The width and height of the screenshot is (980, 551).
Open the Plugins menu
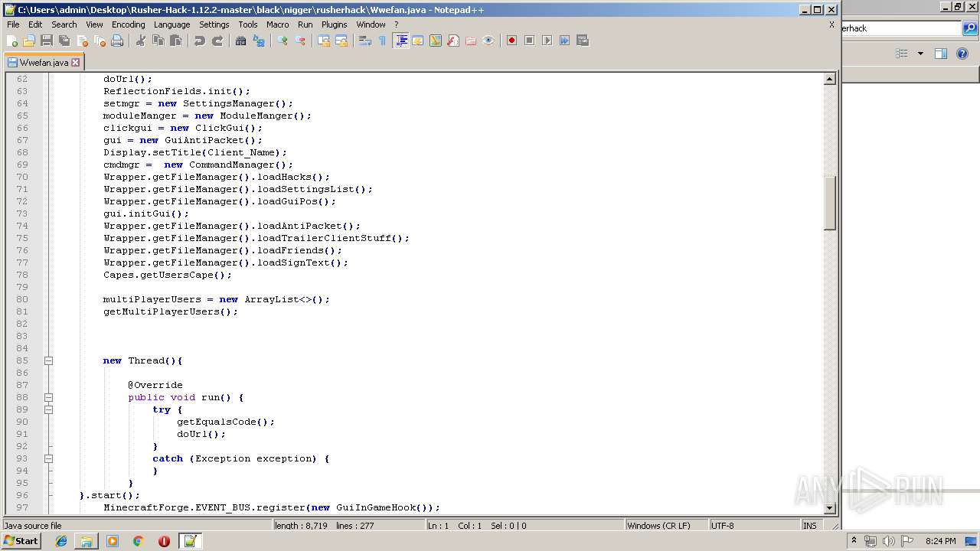pos(334,24)
